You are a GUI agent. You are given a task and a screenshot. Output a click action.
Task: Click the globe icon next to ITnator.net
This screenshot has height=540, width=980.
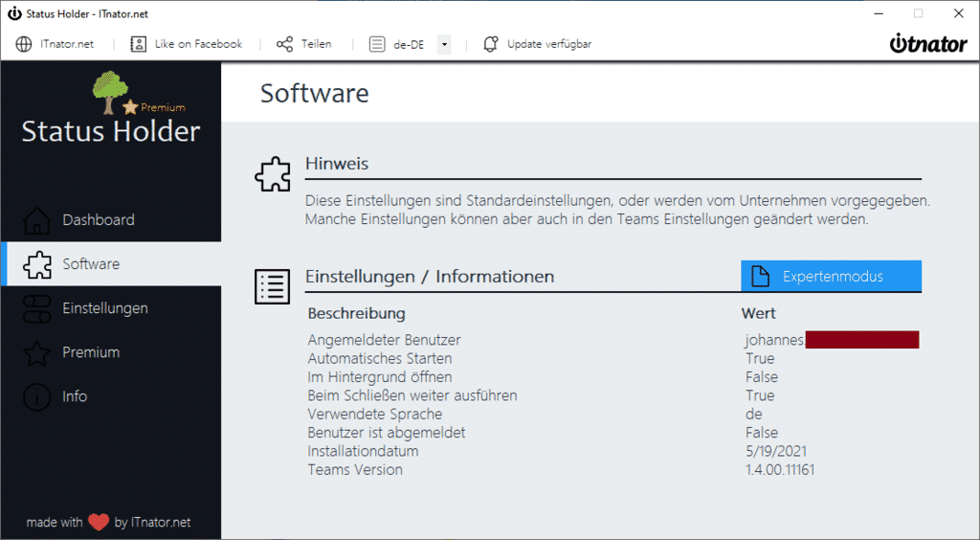pyautogui.click(x=24, y=44)
